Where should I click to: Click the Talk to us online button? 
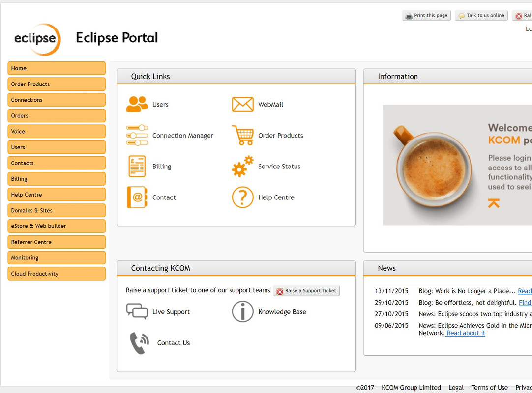point(481,16)
